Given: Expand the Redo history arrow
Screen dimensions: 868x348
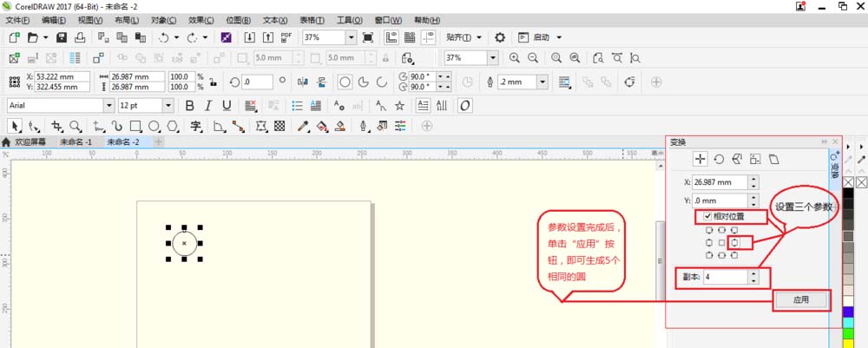Looking at the screenshot, I should [205, 37].
